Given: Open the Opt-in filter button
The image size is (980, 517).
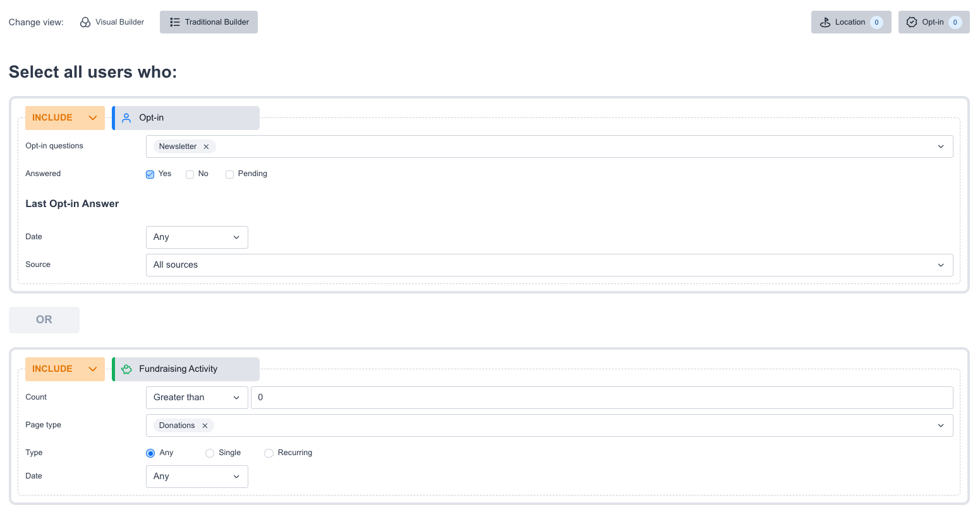Looking at the screenshot, I should (x=933, y=22).
